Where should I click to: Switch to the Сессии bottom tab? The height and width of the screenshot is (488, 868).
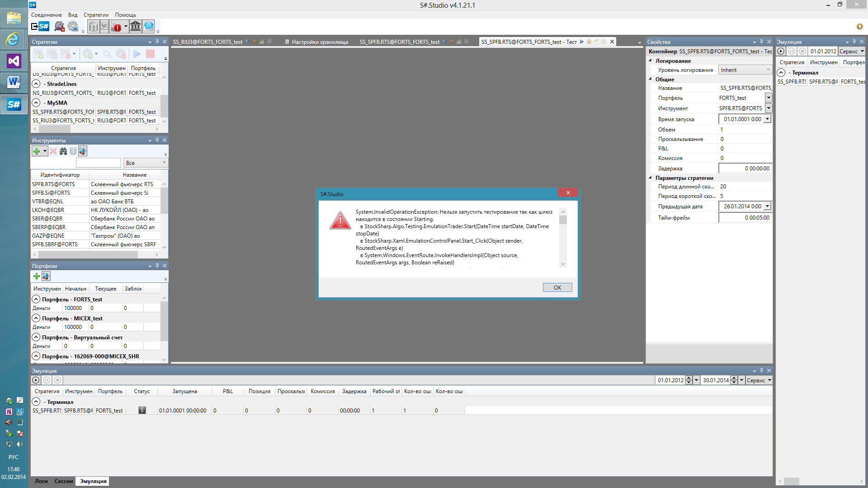click(64, 481)
